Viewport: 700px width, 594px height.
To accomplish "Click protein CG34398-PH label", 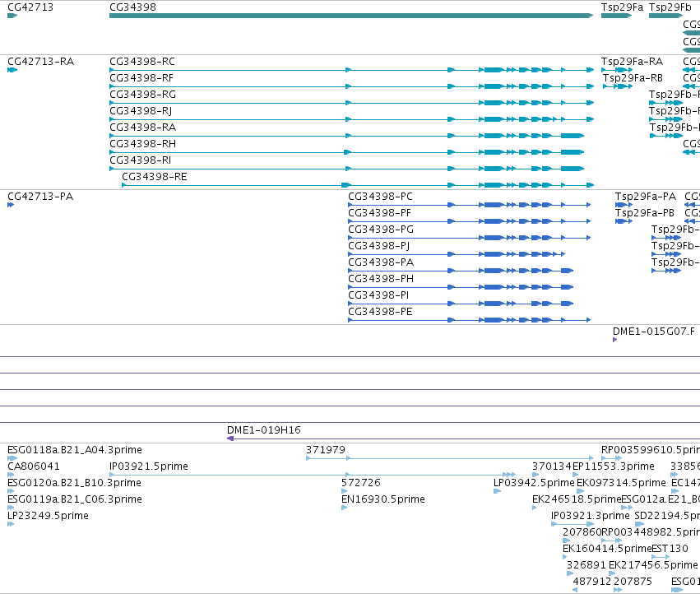I will (381, 279).
